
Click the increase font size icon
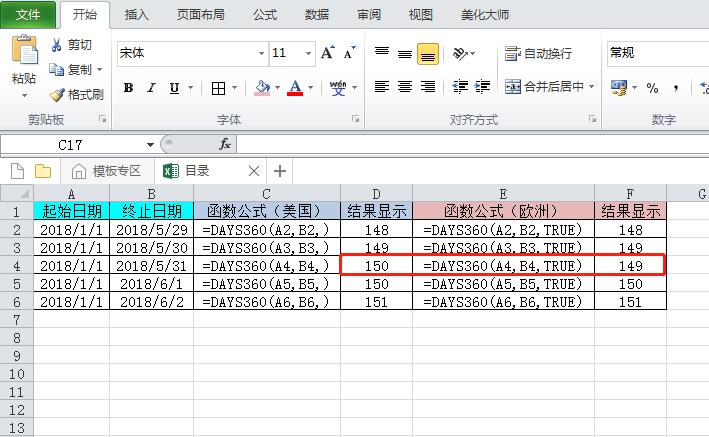point(328,53)
